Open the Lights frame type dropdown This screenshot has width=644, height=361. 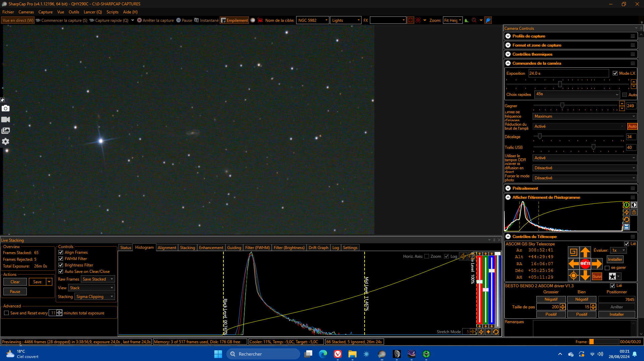pos(346,20)
